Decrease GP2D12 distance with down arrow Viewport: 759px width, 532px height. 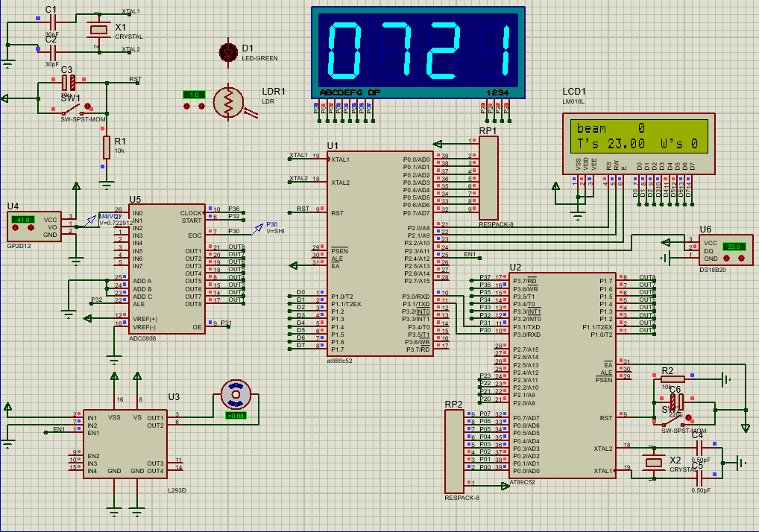(16, 227)
